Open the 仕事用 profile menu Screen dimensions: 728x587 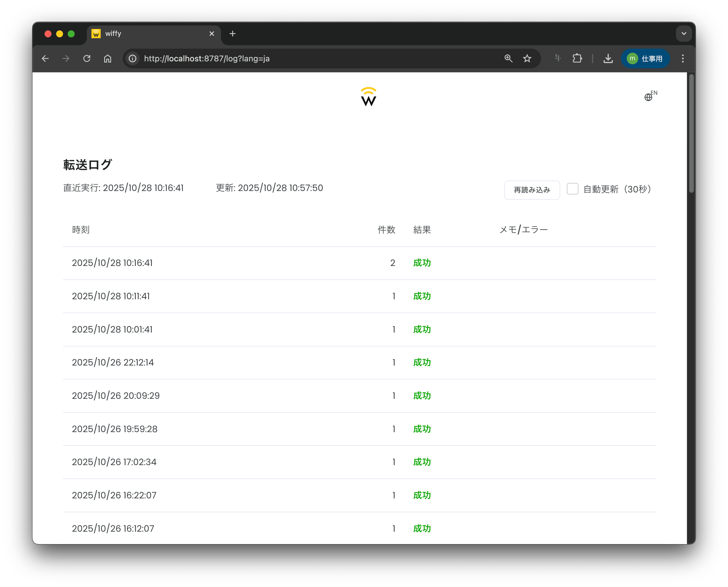tap(645, 58)
